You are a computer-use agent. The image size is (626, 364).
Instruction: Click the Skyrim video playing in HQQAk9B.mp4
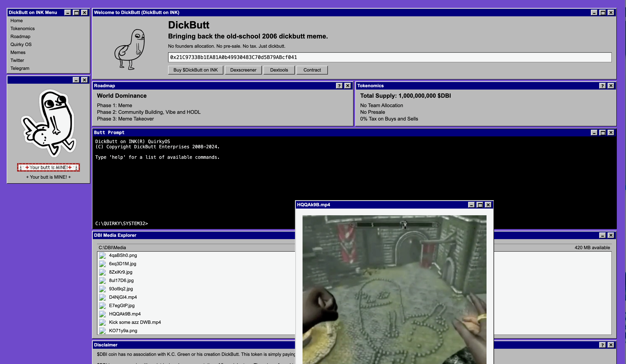pyautogui.click(x=394, y=288)
